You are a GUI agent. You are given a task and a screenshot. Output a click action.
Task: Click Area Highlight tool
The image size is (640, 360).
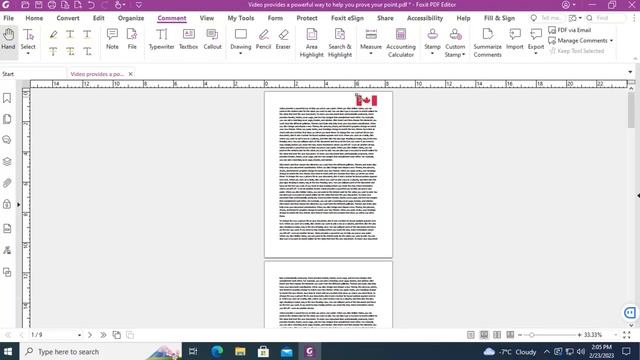(311, 43)
